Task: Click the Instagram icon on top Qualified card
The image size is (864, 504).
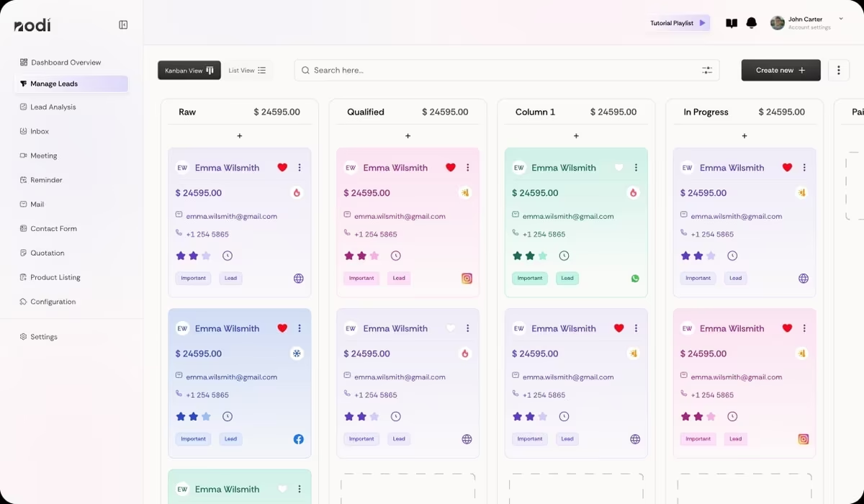Action: [467, 278]
